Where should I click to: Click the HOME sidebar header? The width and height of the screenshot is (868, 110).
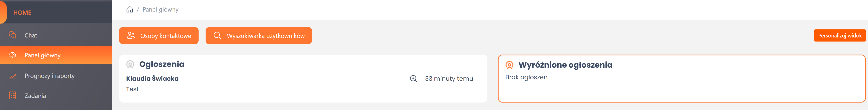tap(22, 13)
